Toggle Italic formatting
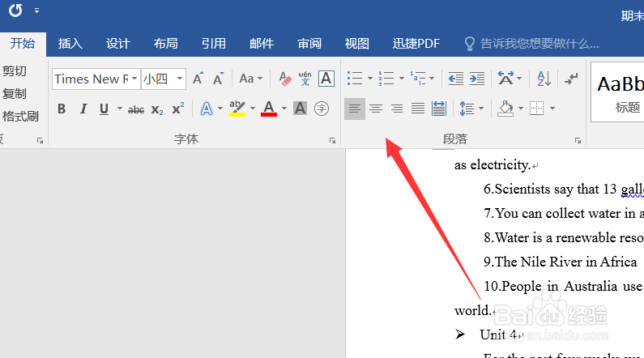 (83, 109)
